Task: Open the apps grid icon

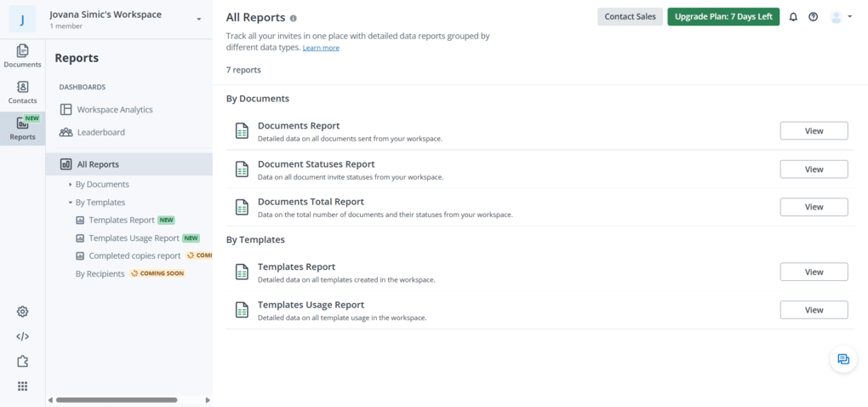Action: coord(22,387)
